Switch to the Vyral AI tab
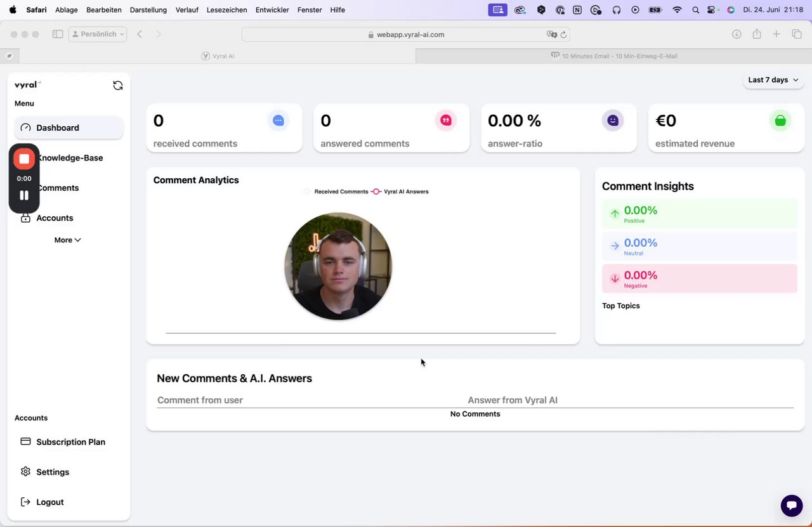Viewport: 812px width, 527px height. tap(218, 56)
